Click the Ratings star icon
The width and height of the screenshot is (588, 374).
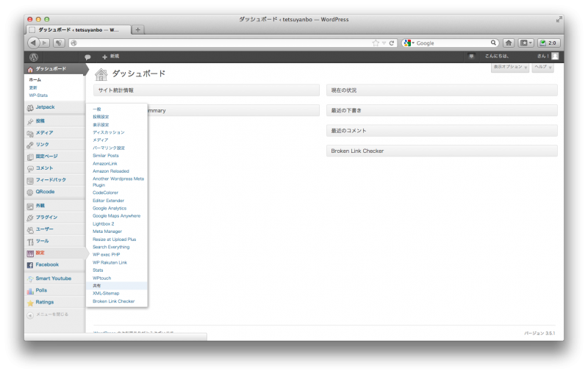point(30,303)
